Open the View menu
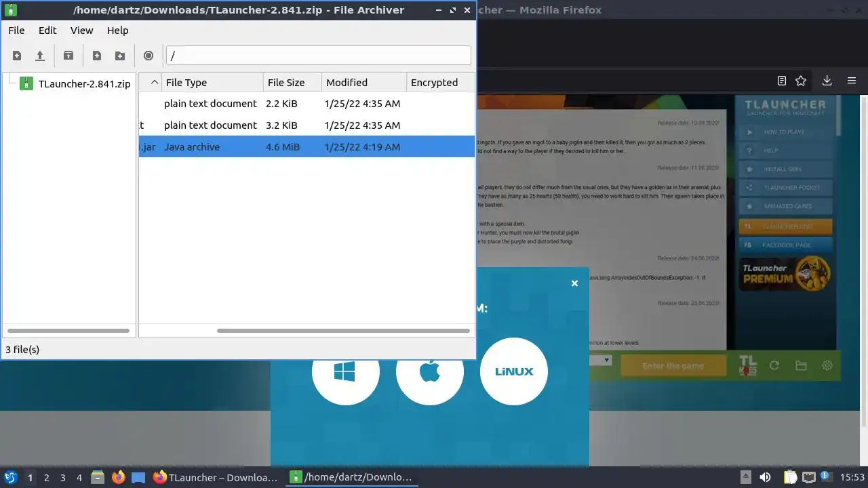868x488 pixels. [x=82, y=30]
